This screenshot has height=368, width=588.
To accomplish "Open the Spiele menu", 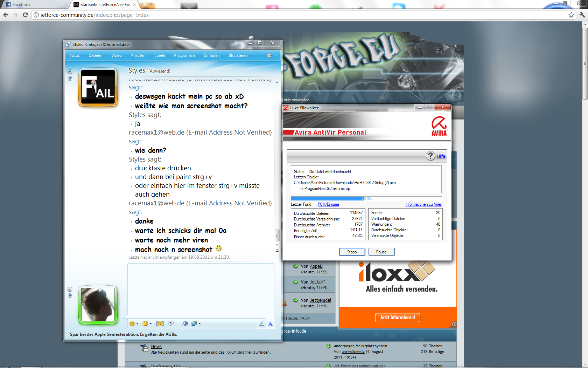I will (160, 55).
